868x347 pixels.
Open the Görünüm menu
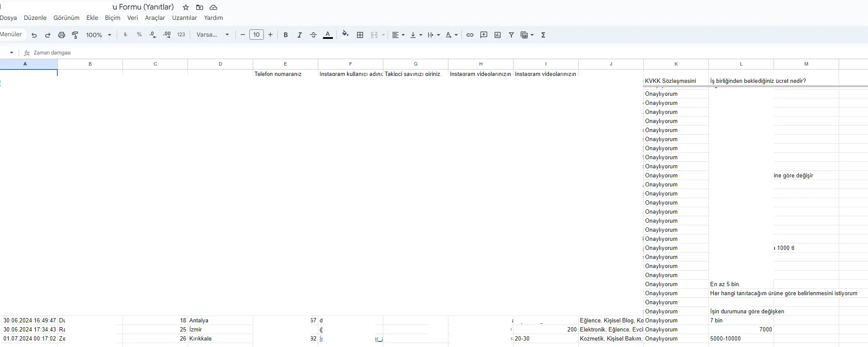point(66,18)
